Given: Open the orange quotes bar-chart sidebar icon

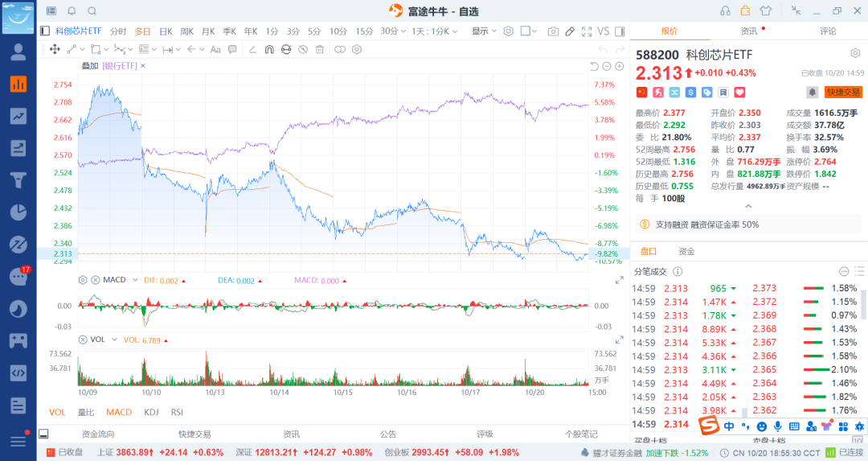Looking at the screenshot, I should [x=18, y=84].
